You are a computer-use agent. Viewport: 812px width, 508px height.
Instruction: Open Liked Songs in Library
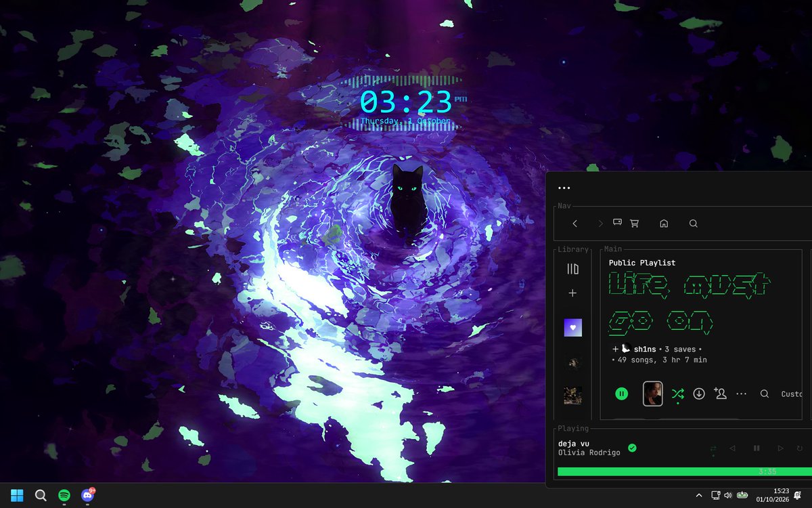[x=573, y=328]
